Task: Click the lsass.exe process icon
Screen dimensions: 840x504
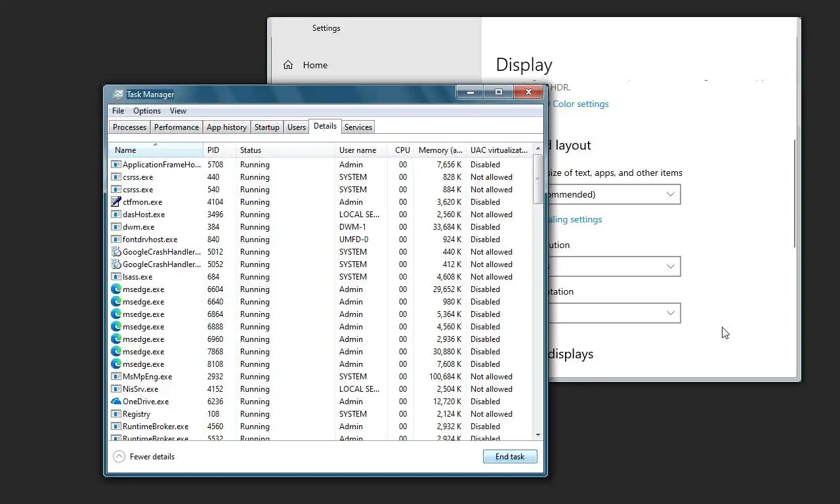Action: [x=116, y=277]
